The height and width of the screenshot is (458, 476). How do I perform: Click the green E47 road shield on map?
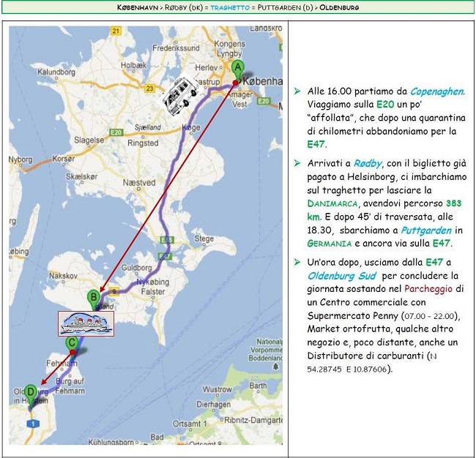point(166,257)
